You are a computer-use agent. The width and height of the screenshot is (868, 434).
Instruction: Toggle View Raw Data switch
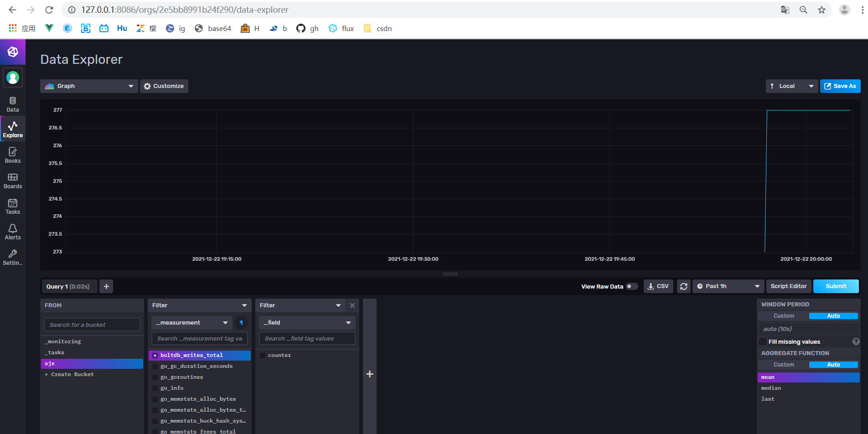(x=632, y=286)
